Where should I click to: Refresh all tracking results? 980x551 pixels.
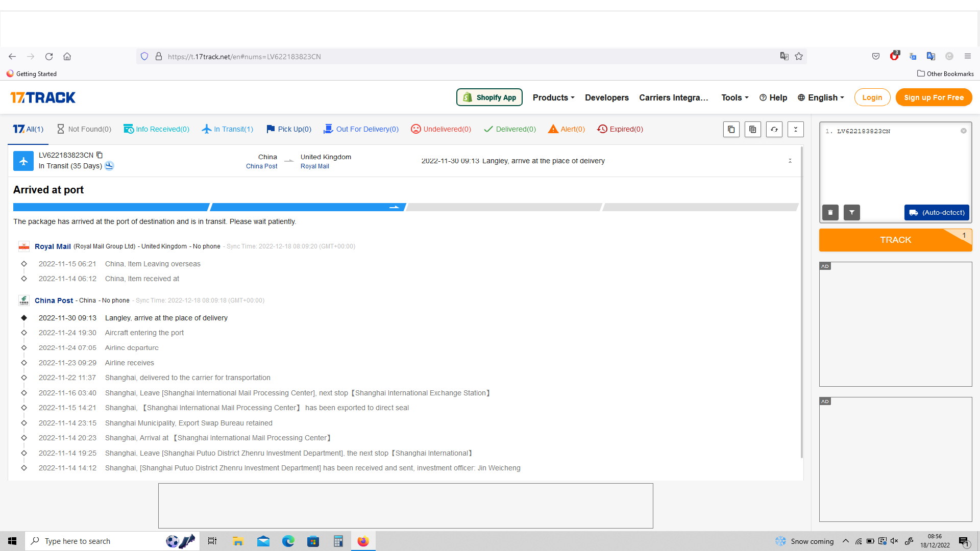(x=774, y=129)
